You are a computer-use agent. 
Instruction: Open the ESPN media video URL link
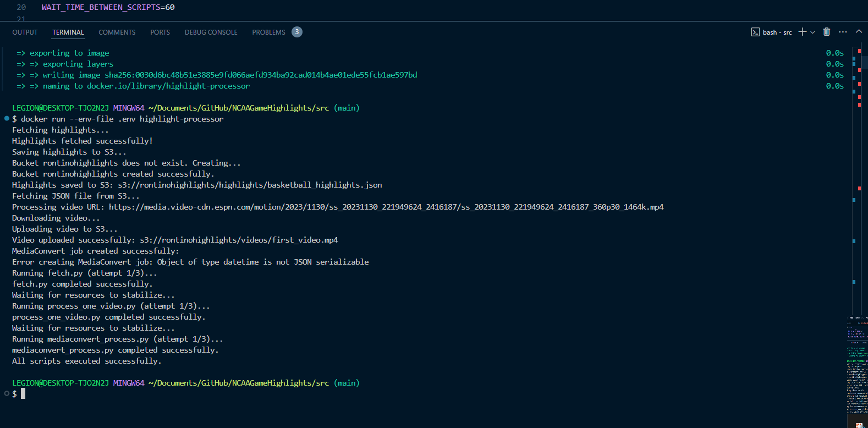(386, 207)
